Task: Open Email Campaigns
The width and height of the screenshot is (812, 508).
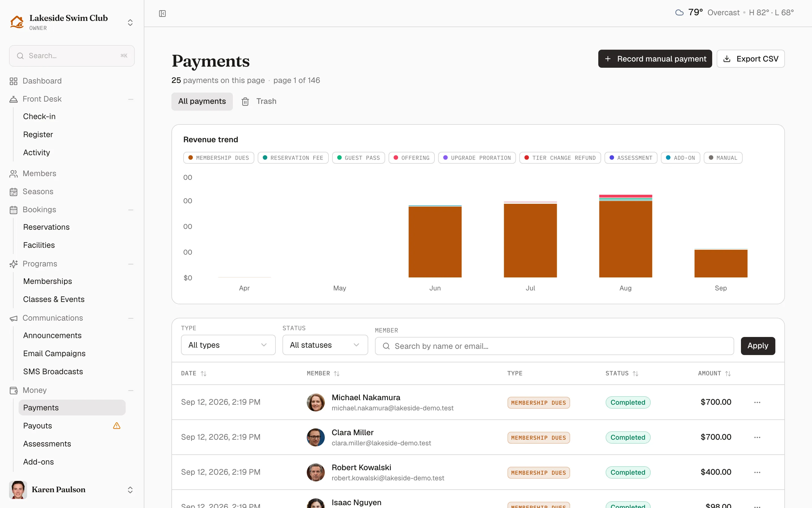Action: coord(54,353)
